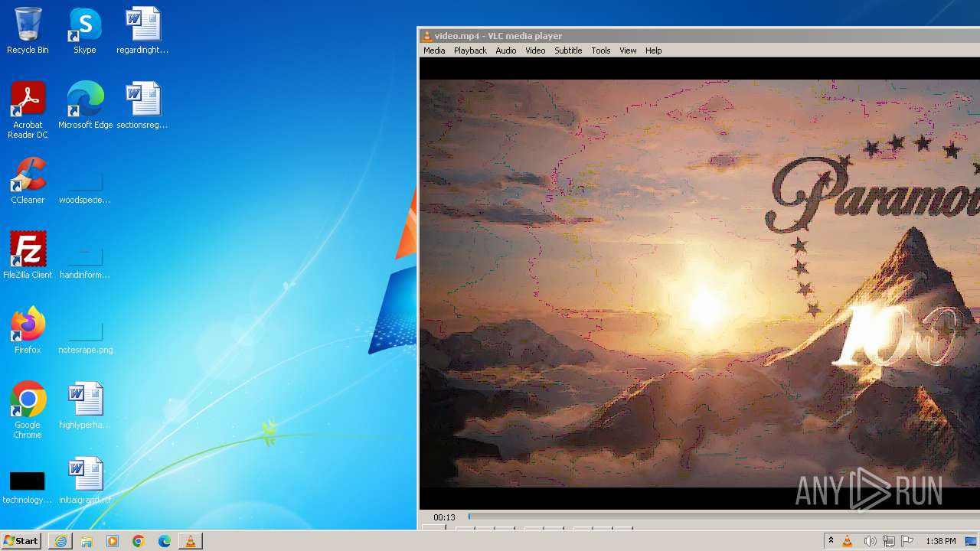The height and width of the screenshot is (551, 980).
Task: Select the woodspecie file on desktop
Action: coord(85,186)
